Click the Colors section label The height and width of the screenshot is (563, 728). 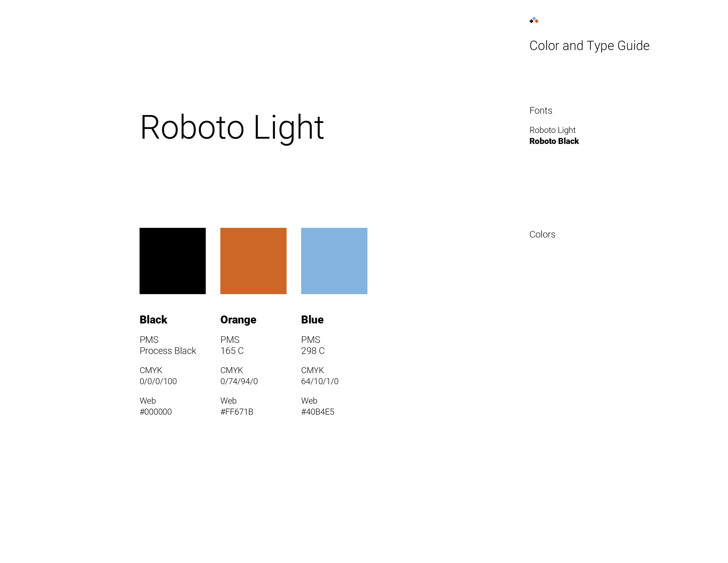(542, 235)
